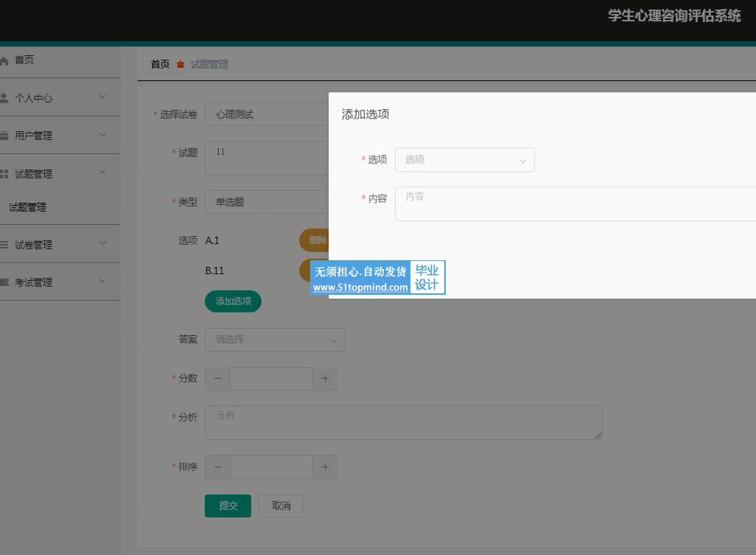756x555 pixels.
Task: Click the 排序 number input
Action: click(x=271, y=467)
